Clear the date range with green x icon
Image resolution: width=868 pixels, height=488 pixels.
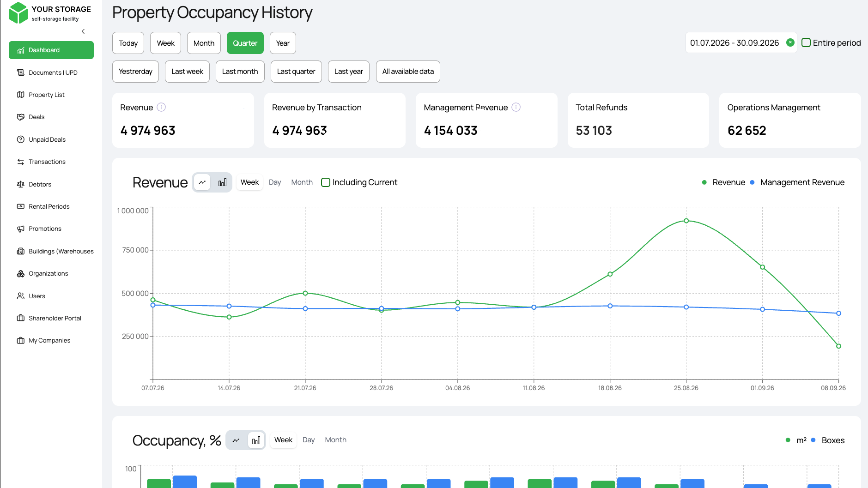point(790,42)
